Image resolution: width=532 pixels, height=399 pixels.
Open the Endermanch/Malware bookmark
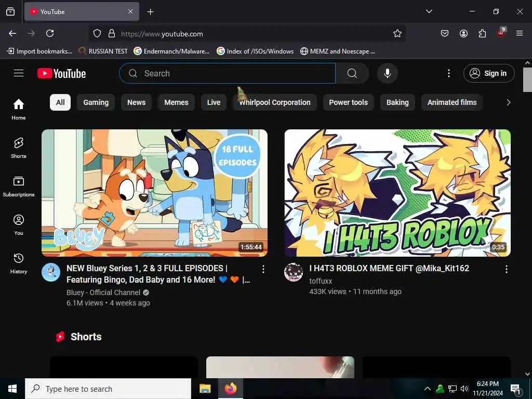coord(171,51)
